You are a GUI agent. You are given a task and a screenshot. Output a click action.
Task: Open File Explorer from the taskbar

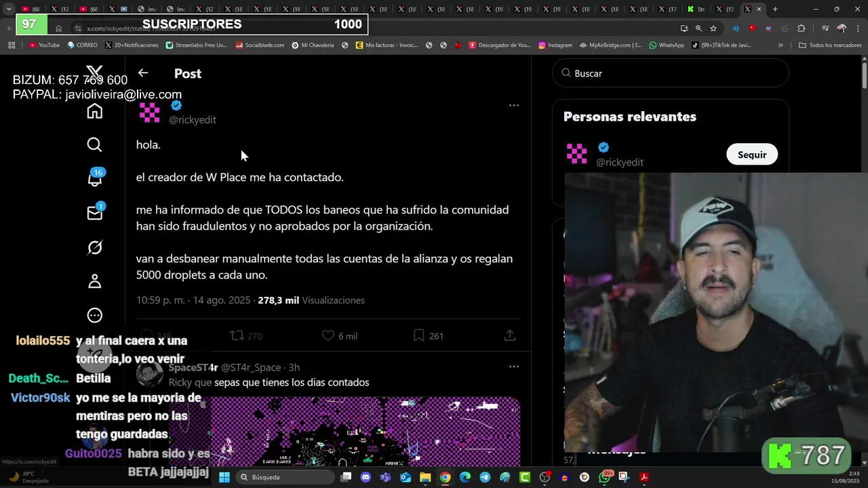point(425,477)
